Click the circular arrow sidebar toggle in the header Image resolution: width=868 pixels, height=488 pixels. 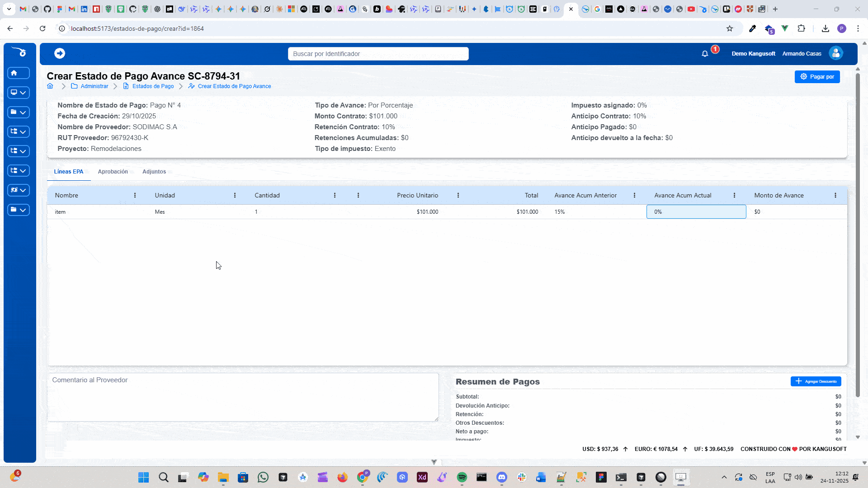click(60, 53)
